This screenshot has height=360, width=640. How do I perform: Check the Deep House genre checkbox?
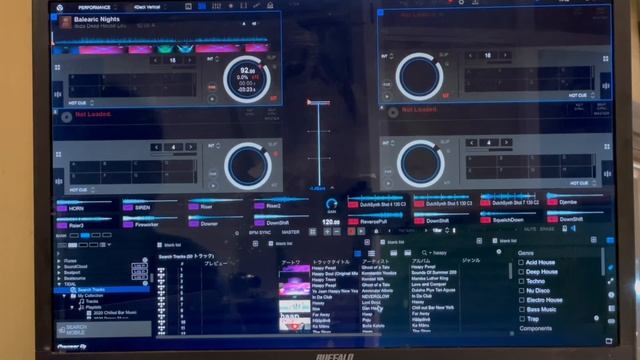point(521,272)
